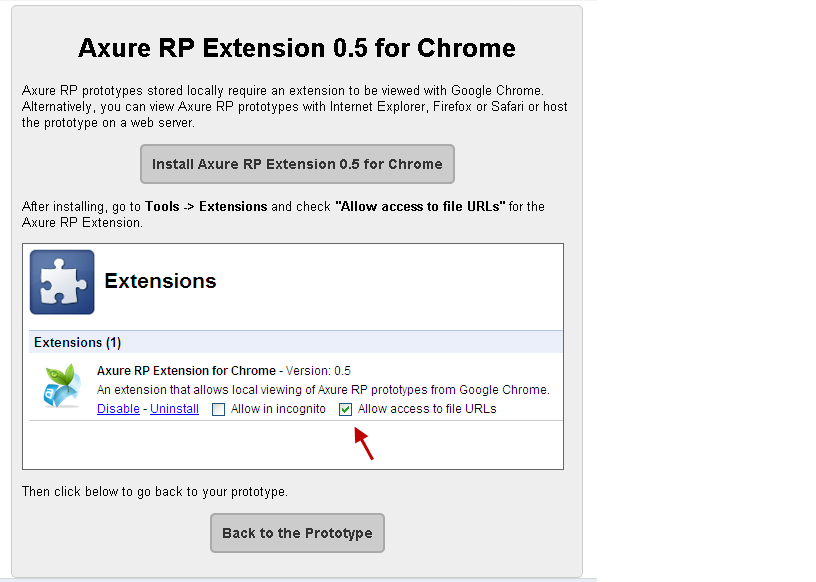Click 'Then click below to go back' text
The height and width of the screenshot is (582, 816).
[x=155, y=491]
